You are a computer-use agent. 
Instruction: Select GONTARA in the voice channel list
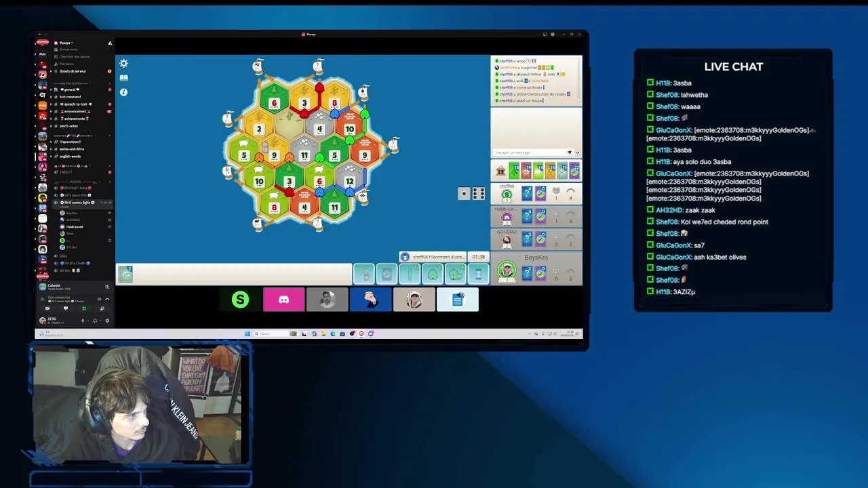[x=73, y=220]
